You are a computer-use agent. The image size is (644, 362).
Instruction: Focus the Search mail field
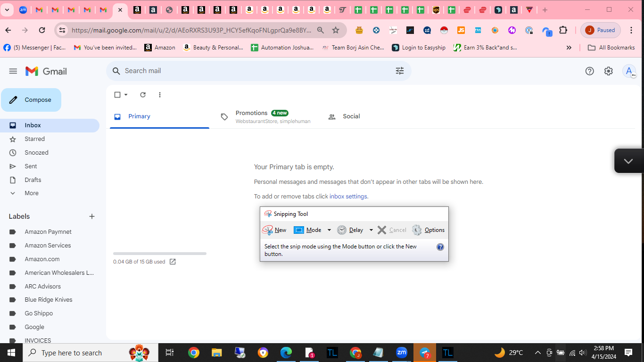[258, 71]
